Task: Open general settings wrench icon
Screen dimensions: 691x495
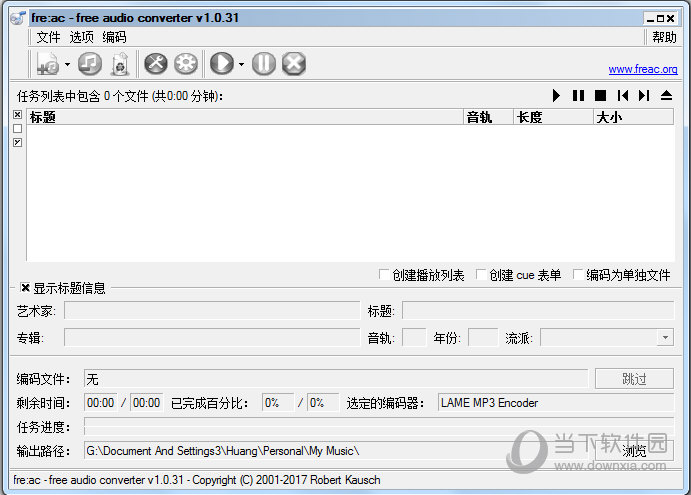Action: click(155, 64)
